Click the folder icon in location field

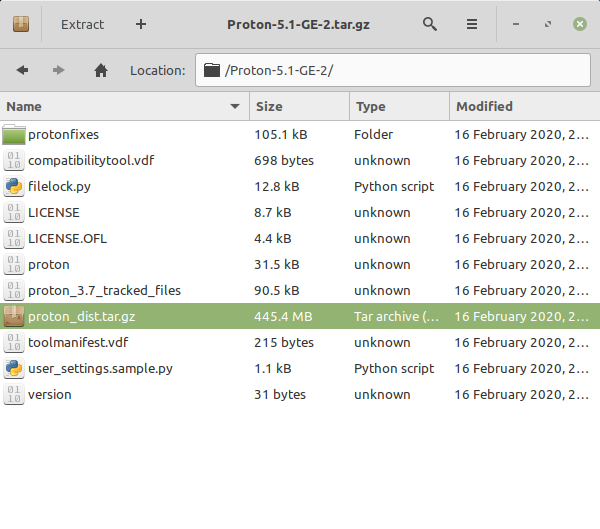212,70
